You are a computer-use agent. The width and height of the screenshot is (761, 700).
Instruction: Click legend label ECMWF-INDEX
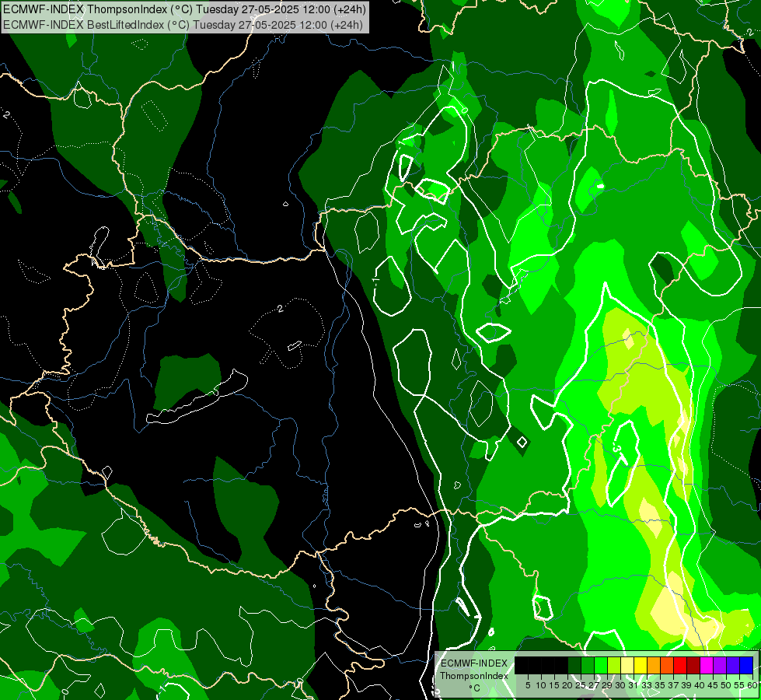click(x=474, y=663)
